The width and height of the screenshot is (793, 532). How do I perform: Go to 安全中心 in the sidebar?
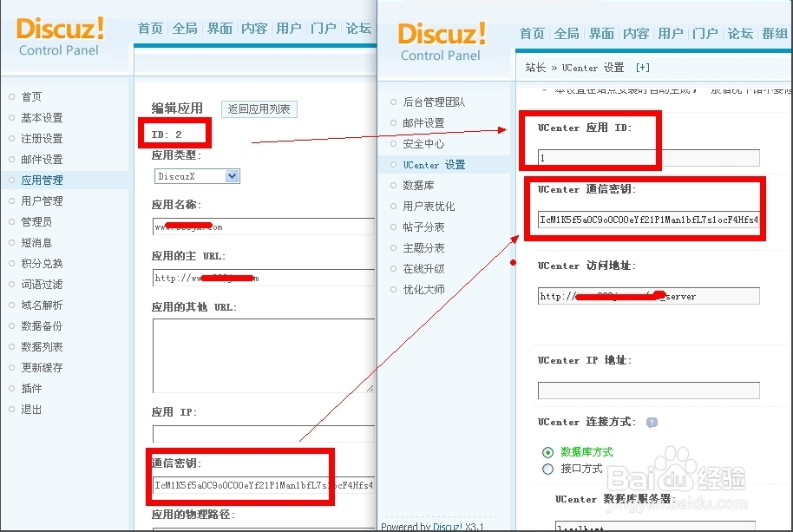coord(423,144)
